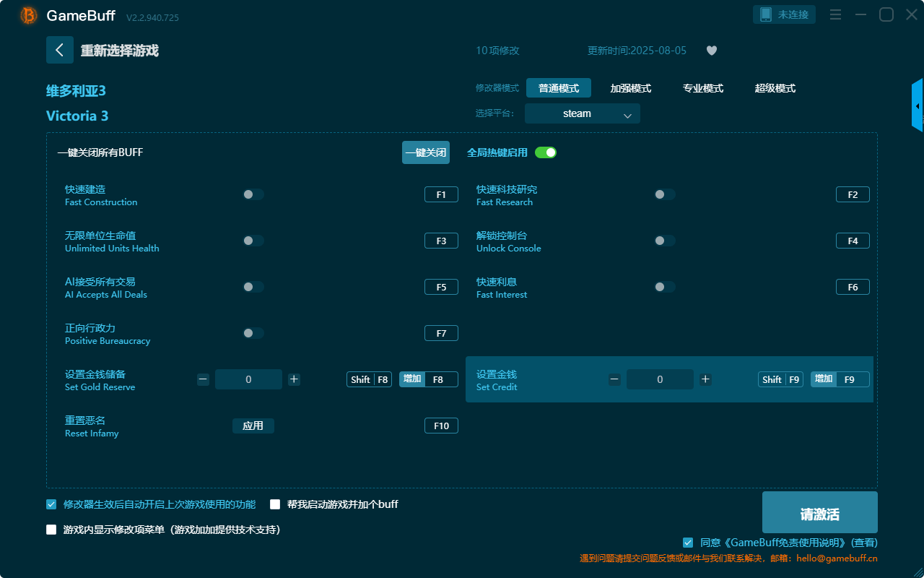
Task: Click the 10项修改 text
Action: pyautogui.click(x=497, y=51)
